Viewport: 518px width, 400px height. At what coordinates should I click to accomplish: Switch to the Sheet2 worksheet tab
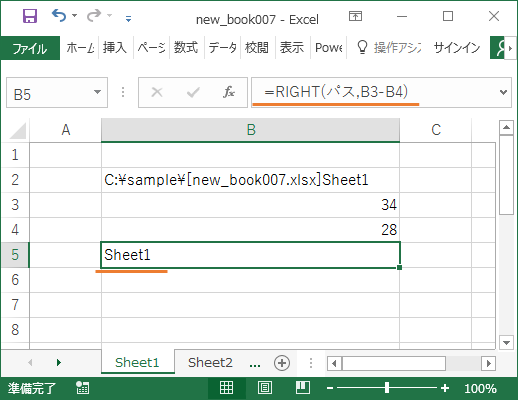click(210, 362)
